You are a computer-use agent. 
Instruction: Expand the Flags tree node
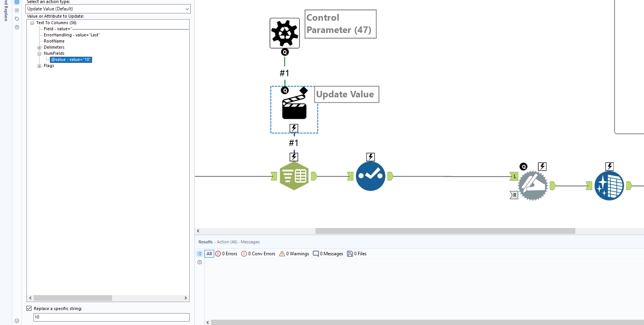tap(39, 66)
